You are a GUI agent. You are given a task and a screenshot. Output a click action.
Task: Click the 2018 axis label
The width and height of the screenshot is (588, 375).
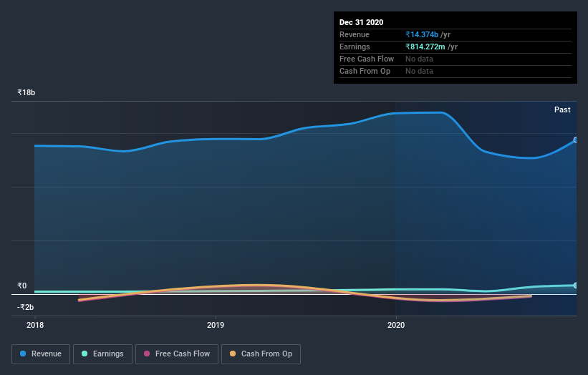point(35,325)
